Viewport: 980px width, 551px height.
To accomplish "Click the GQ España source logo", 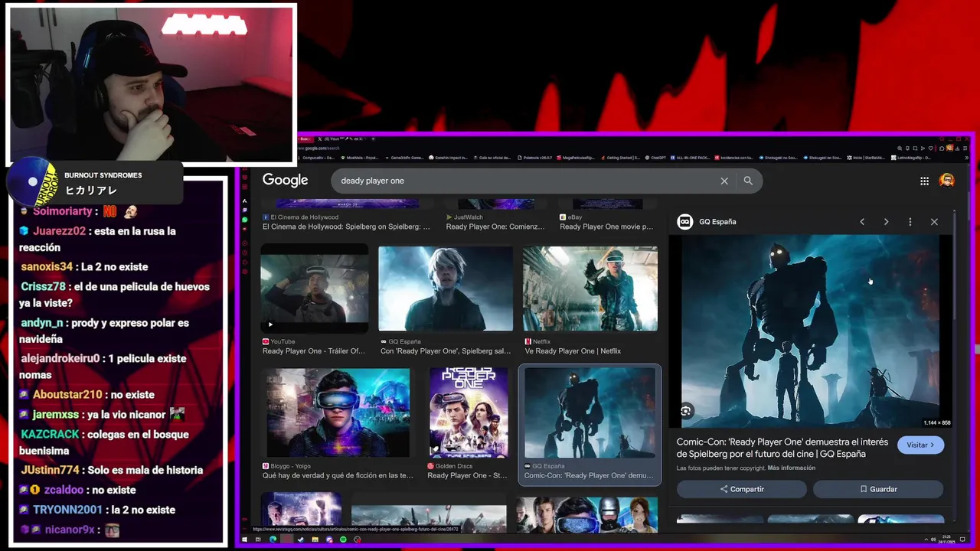I will (x=685, y=222).
